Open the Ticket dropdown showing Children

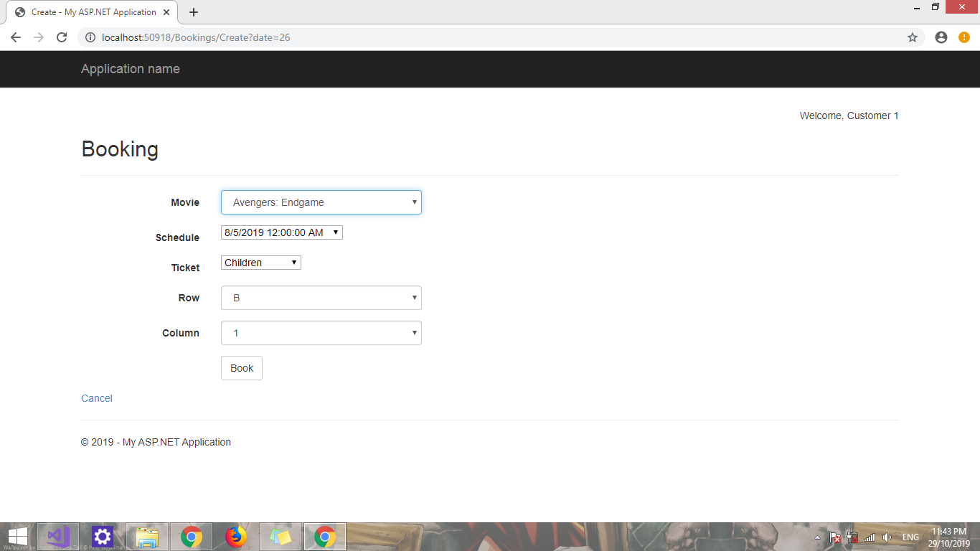coord(260,262)
